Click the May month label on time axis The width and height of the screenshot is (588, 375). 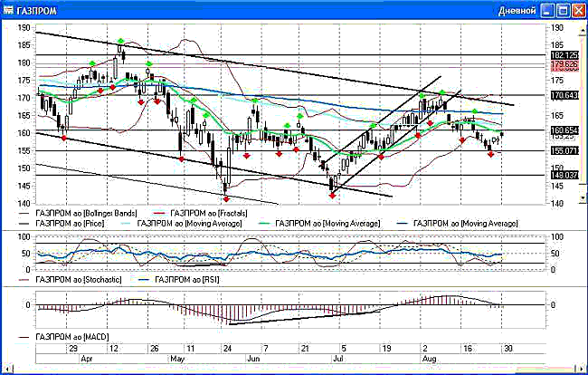(x=177, y=359)
